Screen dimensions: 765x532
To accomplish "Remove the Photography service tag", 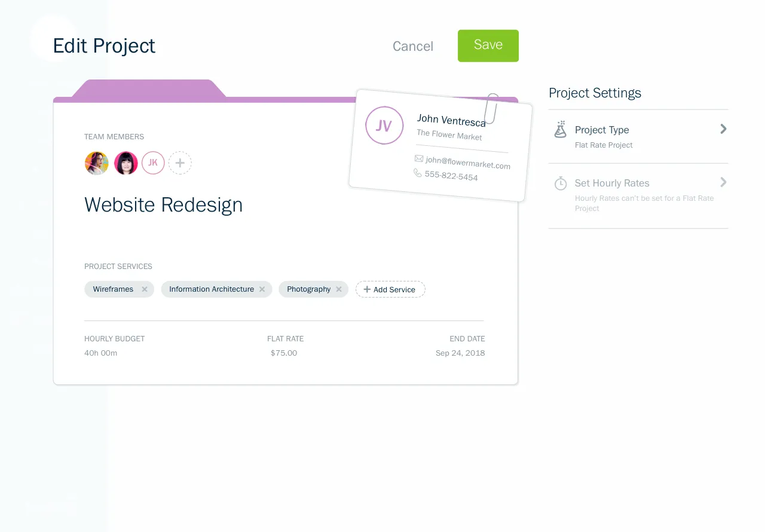I will (339, 289).
